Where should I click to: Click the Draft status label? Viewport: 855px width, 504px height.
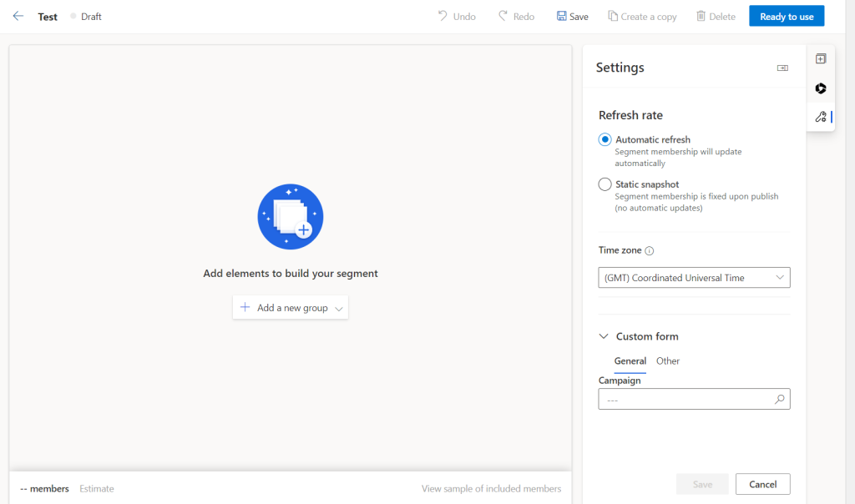(x=91, y=17)
